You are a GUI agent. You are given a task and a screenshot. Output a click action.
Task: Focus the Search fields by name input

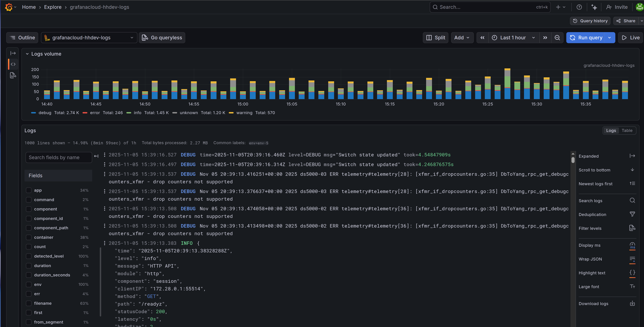59,157
